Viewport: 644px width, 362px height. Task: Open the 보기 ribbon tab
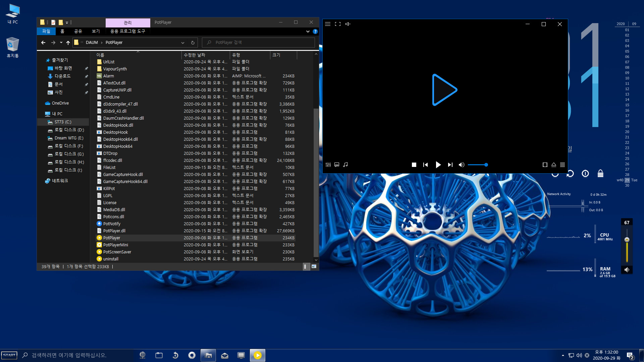point(96,31)
